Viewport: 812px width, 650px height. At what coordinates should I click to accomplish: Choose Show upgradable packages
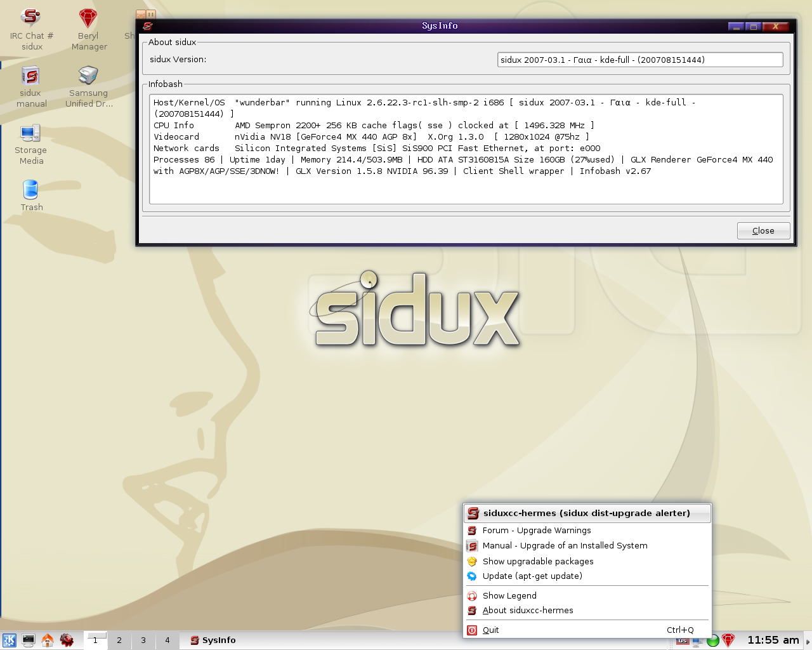pyautogui.click(x=587, y=561)
